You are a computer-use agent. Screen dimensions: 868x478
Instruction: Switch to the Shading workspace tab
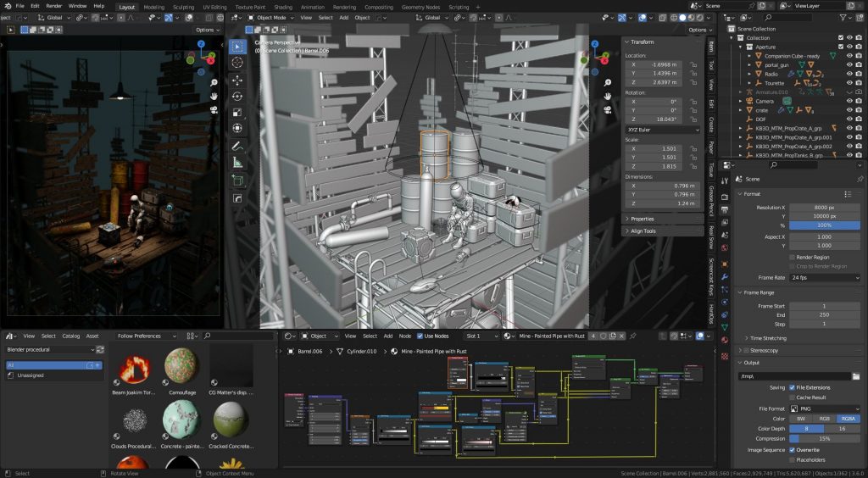click(x=283, y=7)
